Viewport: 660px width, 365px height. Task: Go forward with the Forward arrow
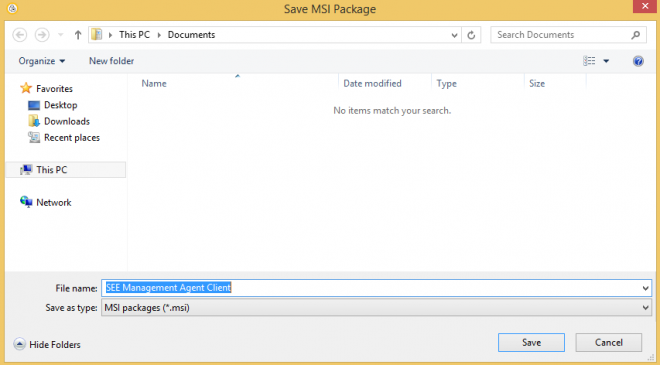(42, 35)
